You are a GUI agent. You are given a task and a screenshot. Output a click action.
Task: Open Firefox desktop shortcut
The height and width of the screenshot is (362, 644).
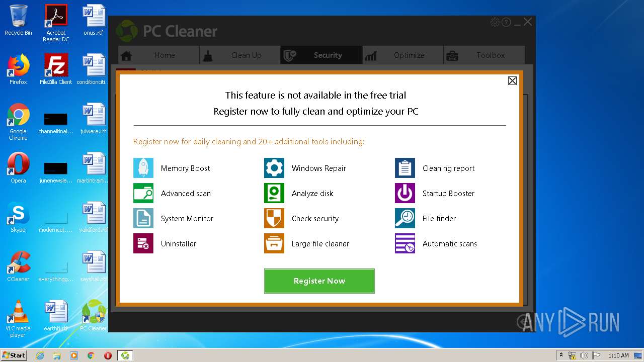coord(18,69)
